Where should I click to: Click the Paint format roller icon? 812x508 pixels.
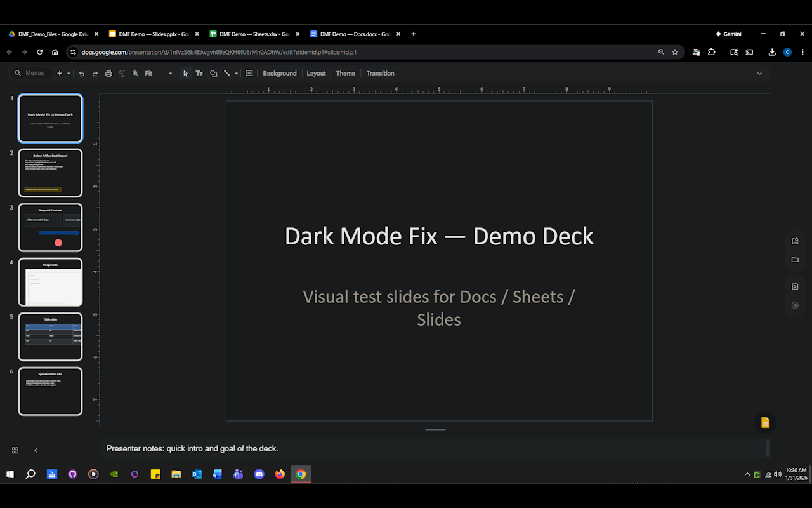(122, 74)
